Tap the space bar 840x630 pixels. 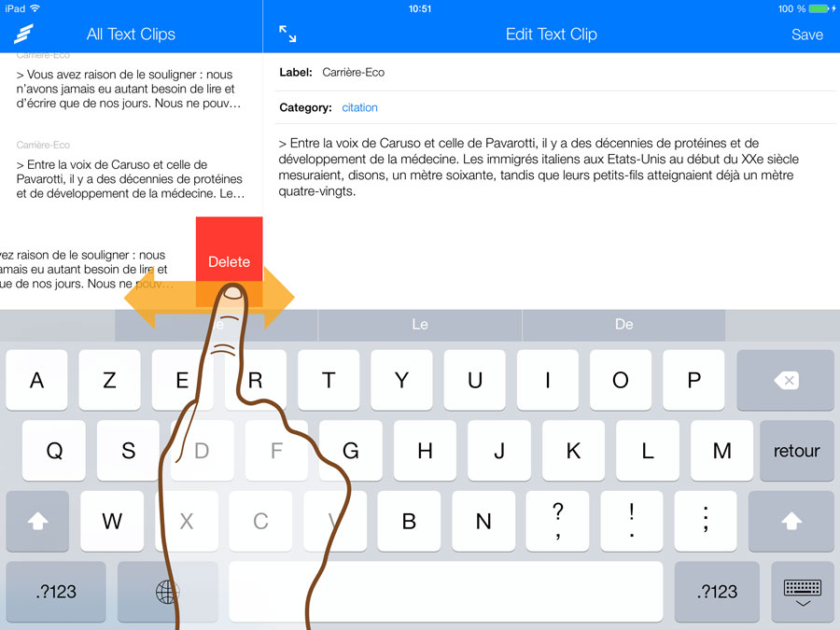click(445, 591)
